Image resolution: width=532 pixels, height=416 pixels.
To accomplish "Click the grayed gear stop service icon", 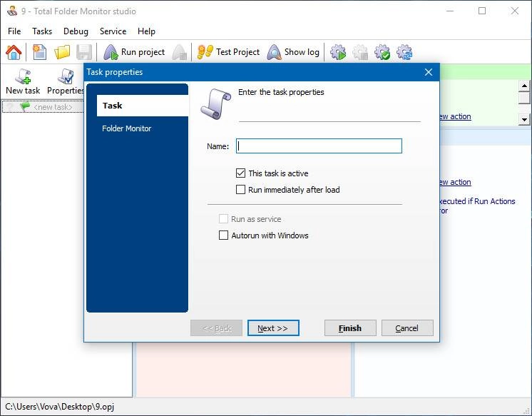I will 360,52.
